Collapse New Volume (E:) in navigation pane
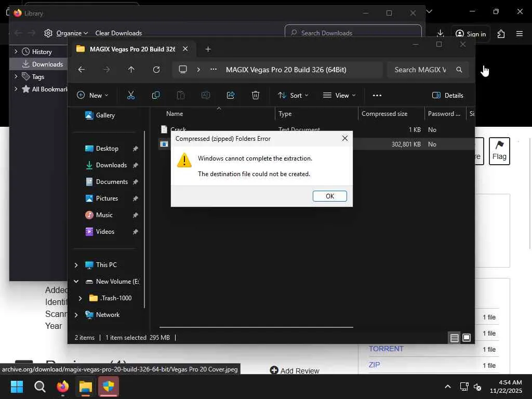Screen dimensions: 532x399 76,281
